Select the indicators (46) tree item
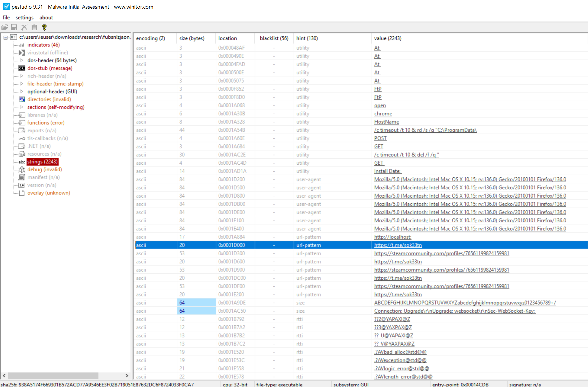Screen dimensions: 588x387 pos(44,45)
